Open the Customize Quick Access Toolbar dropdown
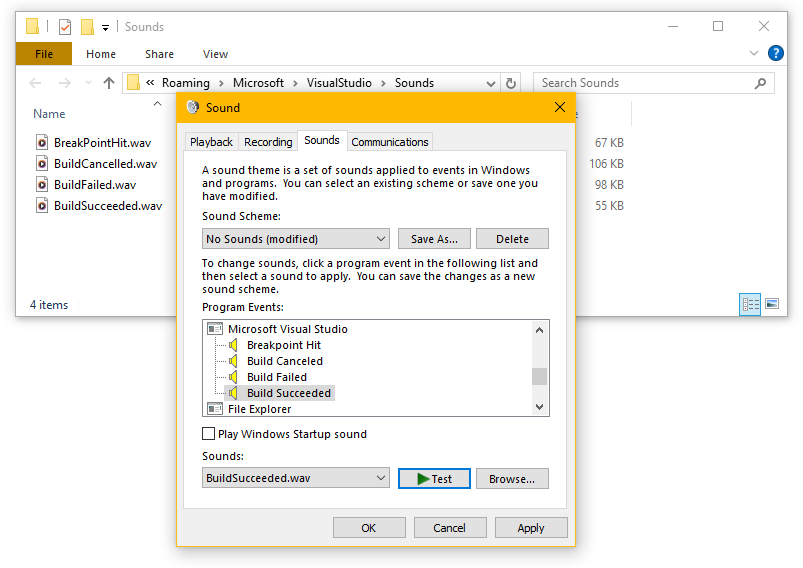 105,28
